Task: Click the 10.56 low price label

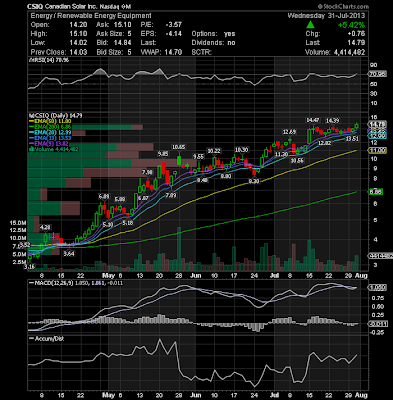Action: click(297, 161)
